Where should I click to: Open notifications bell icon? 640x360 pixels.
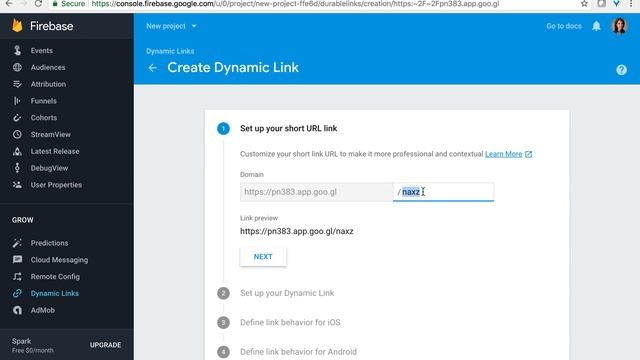click(x=596, y=26)
